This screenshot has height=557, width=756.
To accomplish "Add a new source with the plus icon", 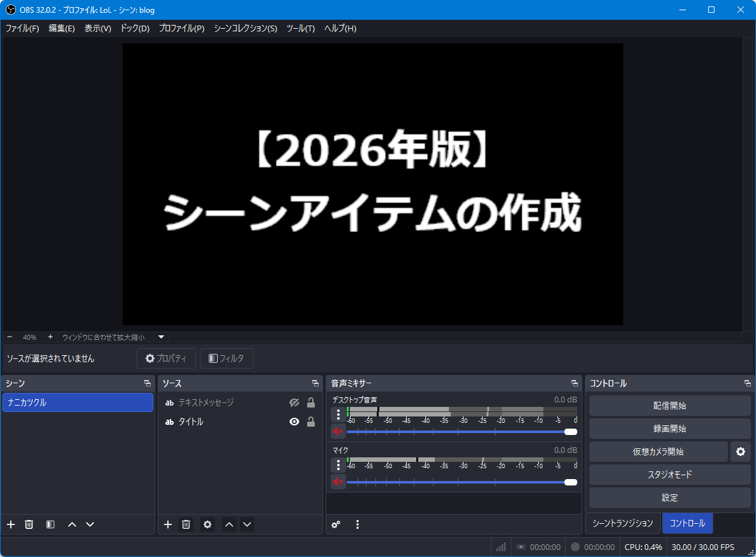I will pyautogui.click(x=168, y=524).
